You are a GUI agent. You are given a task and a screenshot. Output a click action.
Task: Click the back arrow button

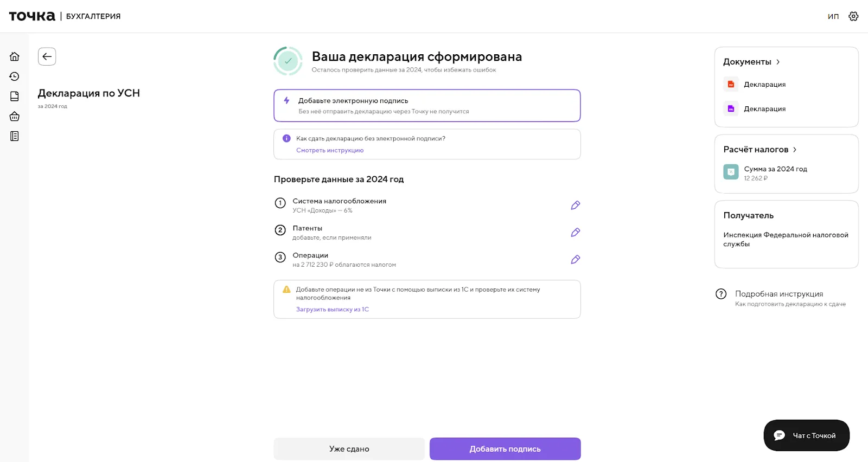coord(47,56)
